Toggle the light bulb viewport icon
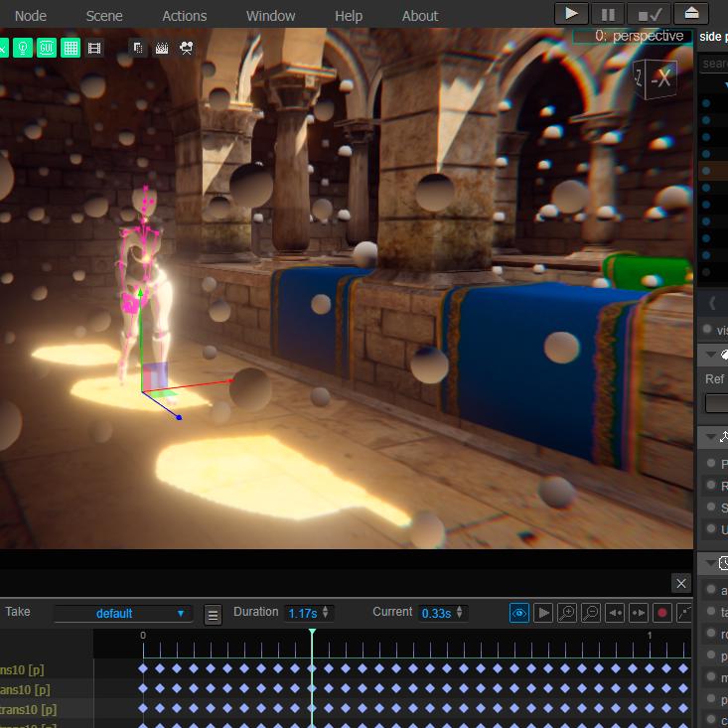Viewport: 728px width, 728px height. pos(22,48)
